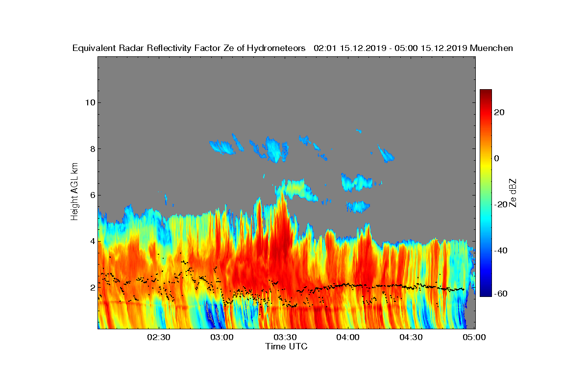Click the 04:30 time axis label
Screen dimensions: 588x392
pyautogui.click(x=411, y=338)
